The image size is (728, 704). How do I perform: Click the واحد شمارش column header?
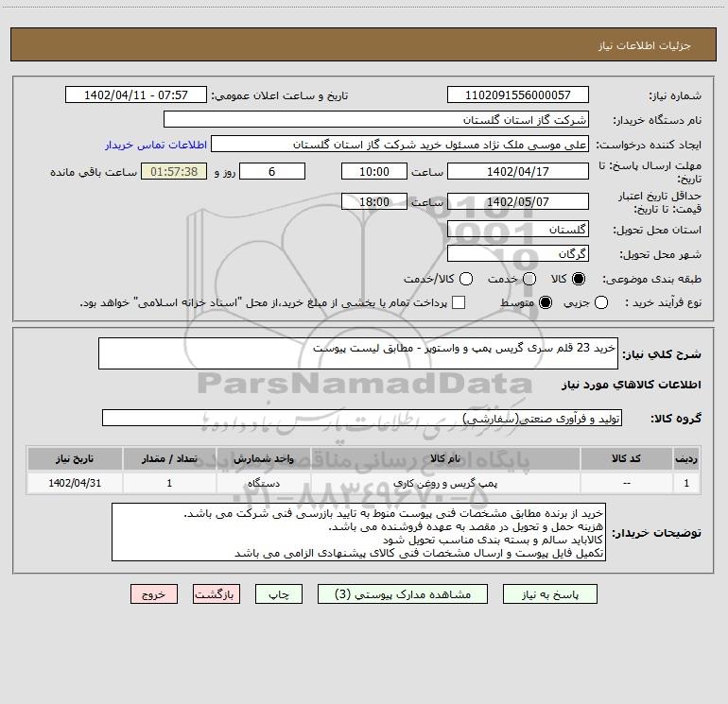tap(263, 459)
